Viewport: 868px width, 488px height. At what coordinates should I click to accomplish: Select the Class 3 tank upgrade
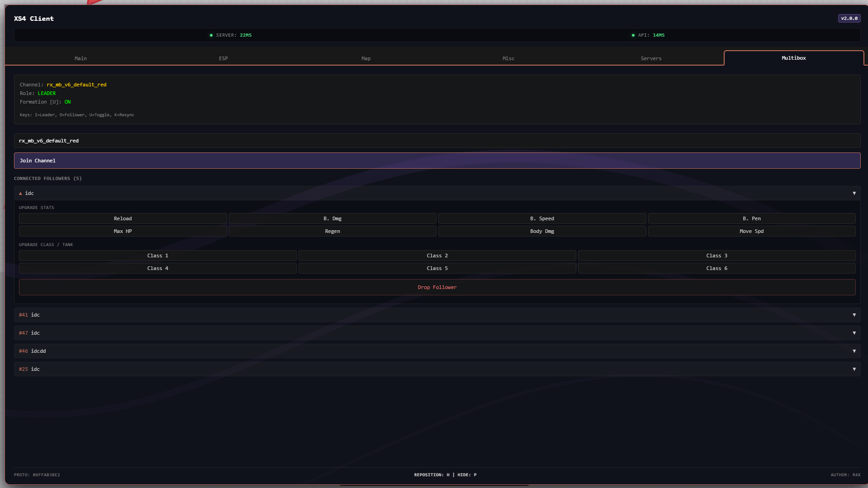(x=716, y=255)
